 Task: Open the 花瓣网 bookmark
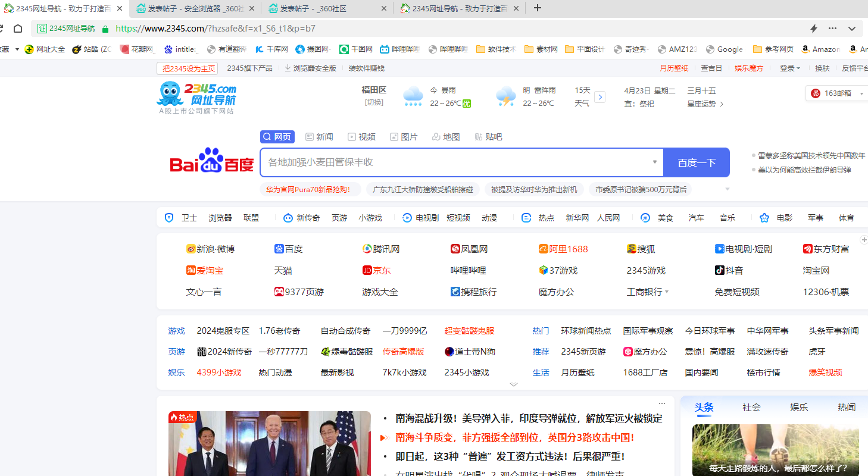tap(138, 49)
